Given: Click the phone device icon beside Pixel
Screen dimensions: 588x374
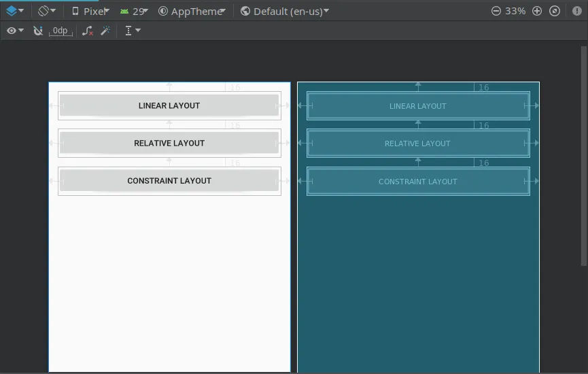Looking at the screenshot, I should [x=75, y=12].
